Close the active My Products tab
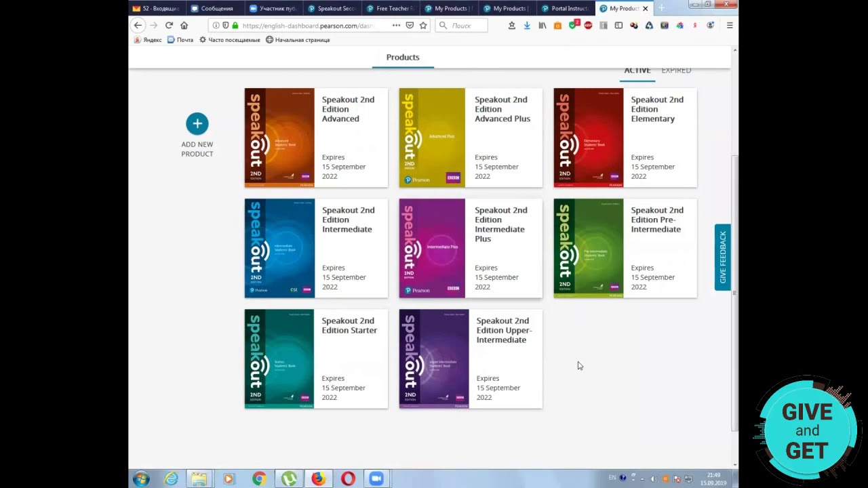This screenshot has width=868, height=488. [x=645, y=8]
